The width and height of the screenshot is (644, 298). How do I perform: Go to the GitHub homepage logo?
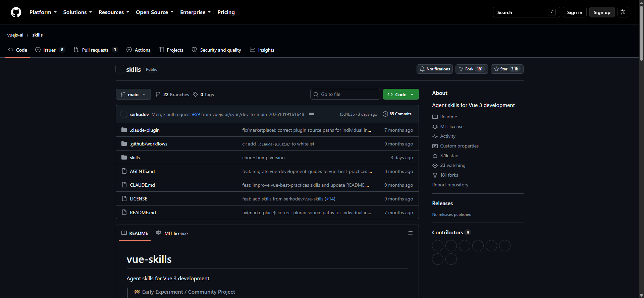[16, 12]
